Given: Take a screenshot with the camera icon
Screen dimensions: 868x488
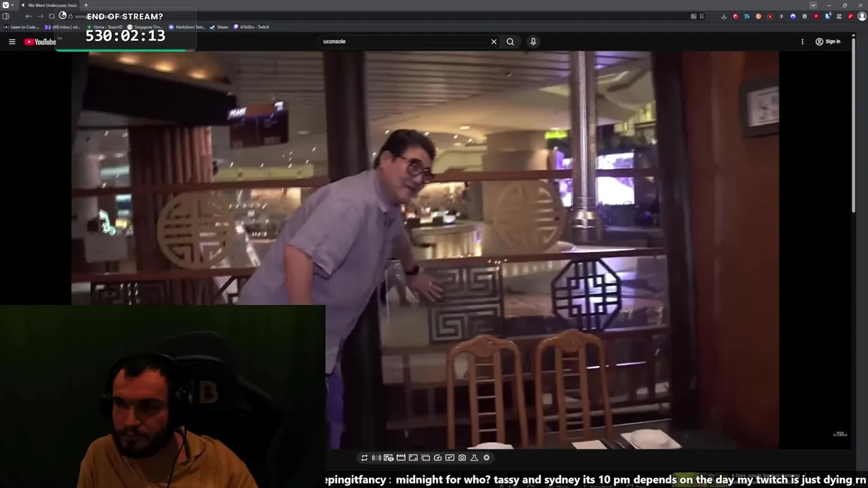Looking at the screenshot, I should (462, 457).
